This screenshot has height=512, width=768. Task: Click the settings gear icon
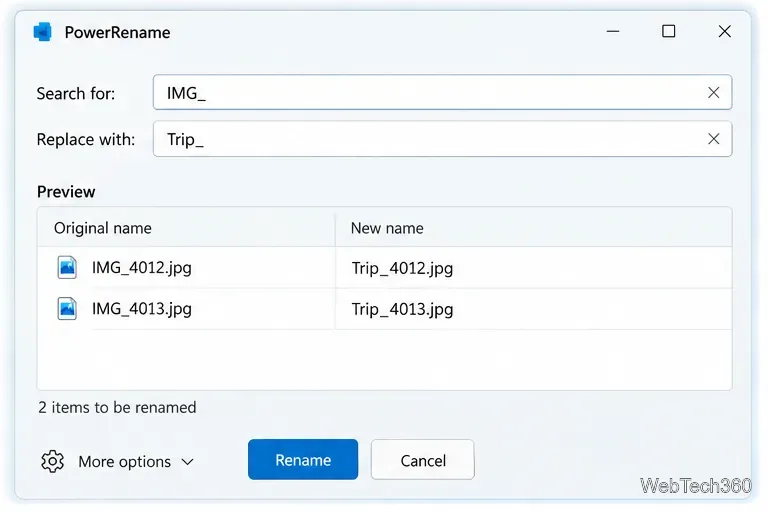coord(52,461)
